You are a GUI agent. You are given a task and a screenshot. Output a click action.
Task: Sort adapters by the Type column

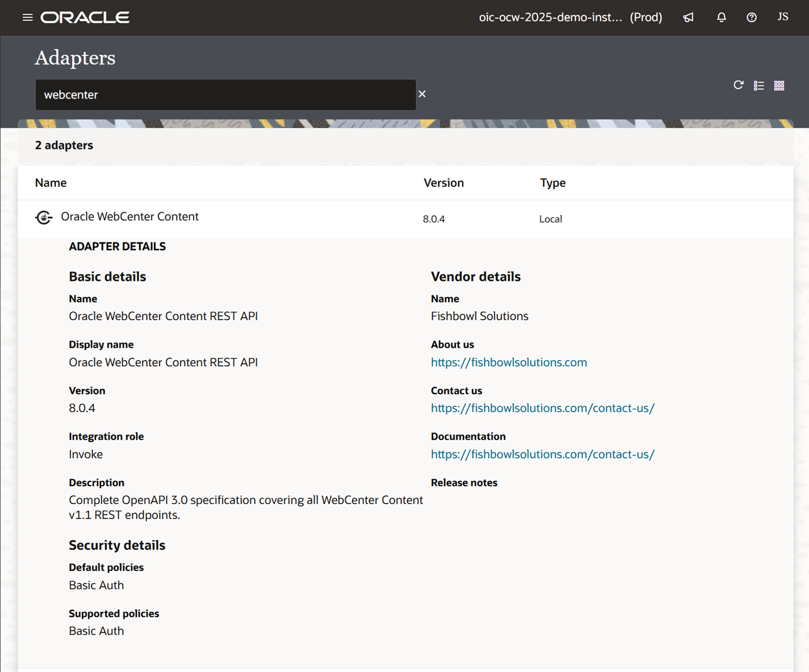point(552,183)
